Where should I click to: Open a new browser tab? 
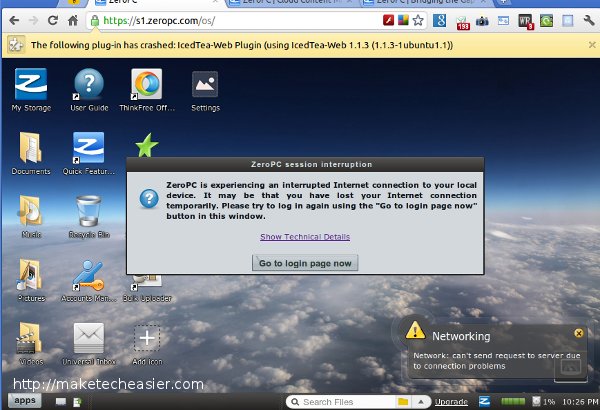pyautogui.click(x=503, y=2)
